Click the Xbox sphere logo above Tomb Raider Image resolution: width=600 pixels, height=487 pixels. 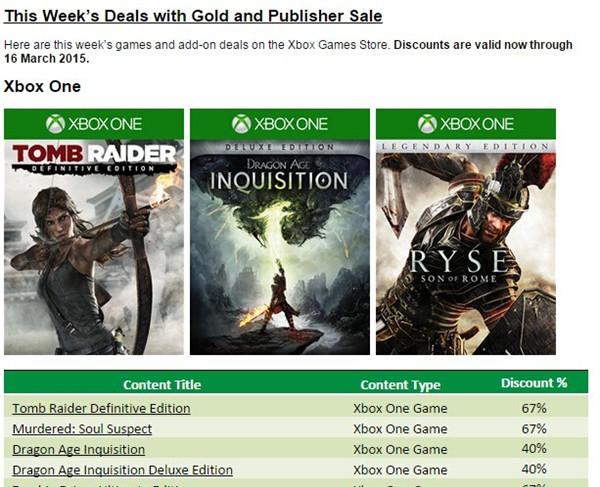coord(55,124)
